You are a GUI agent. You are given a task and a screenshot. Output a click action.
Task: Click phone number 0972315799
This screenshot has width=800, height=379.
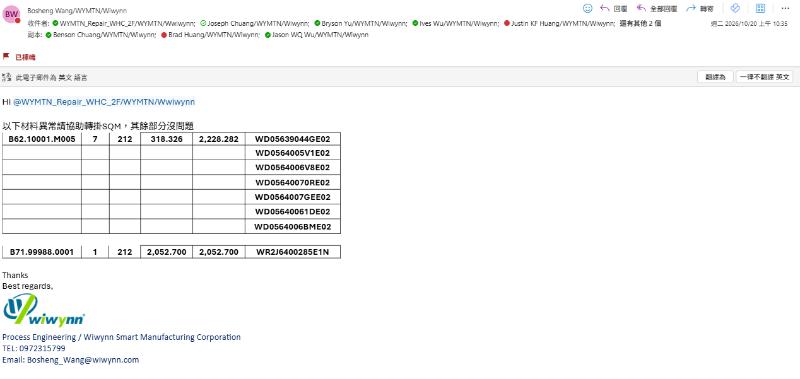pos(42,348)
